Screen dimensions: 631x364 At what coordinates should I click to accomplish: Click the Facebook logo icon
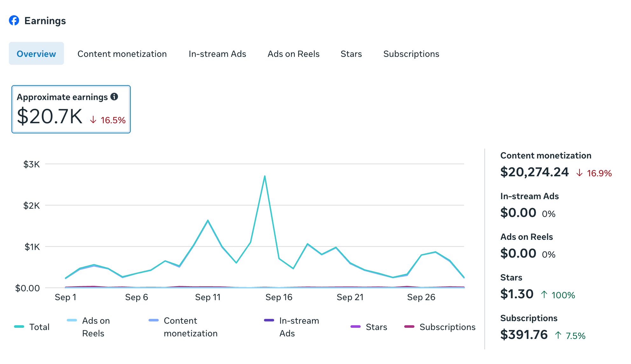tap(14, 21)
